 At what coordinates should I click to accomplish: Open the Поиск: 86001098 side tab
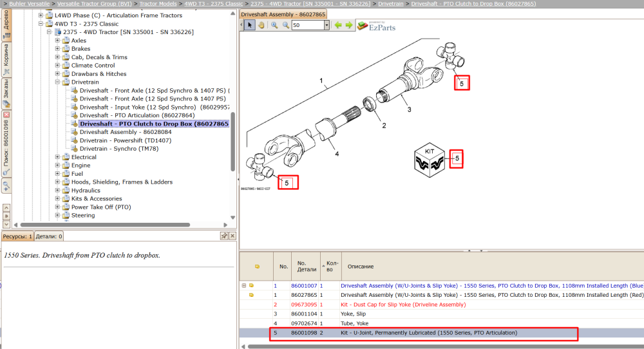[6, 144]
